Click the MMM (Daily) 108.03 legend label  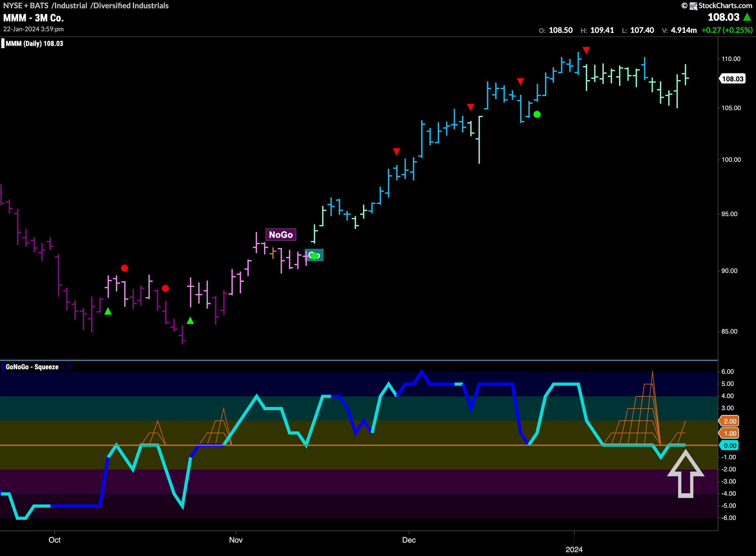(34, 43)
